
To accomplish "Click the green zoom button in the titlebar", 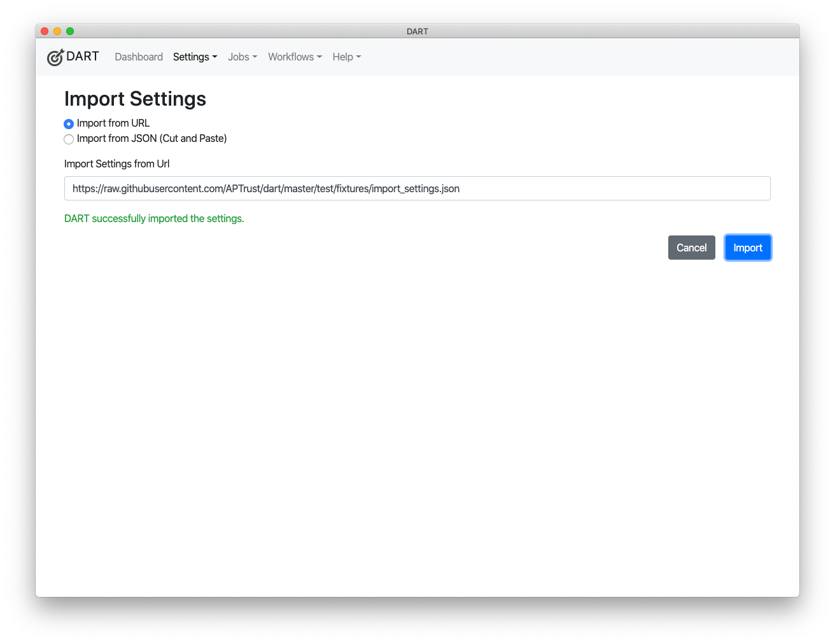I will [x=70, y=30].
